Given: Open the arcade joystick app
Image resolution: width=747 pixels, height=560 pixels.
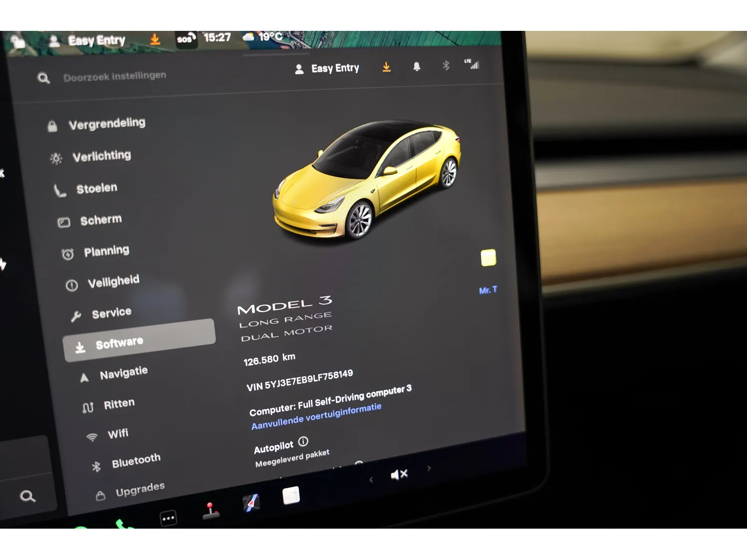Looking at the screenshot, I should click(x=211, y=511).
